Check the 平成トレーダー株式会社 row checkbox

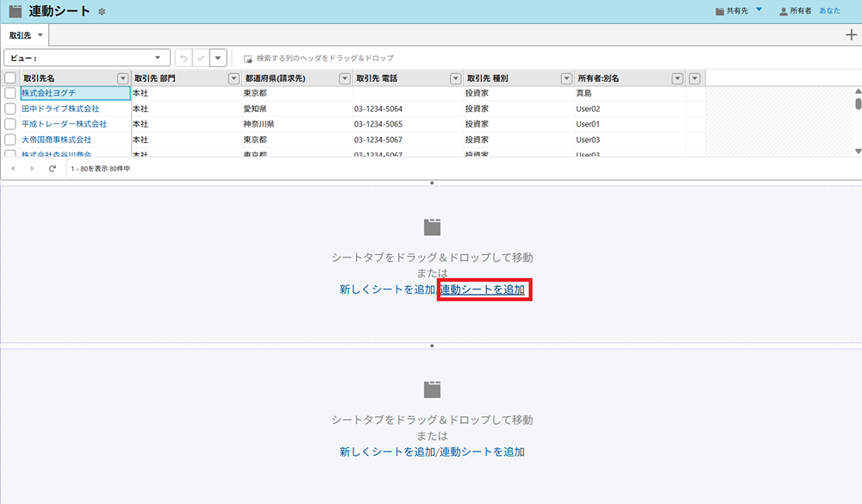(x=9, y=124)
